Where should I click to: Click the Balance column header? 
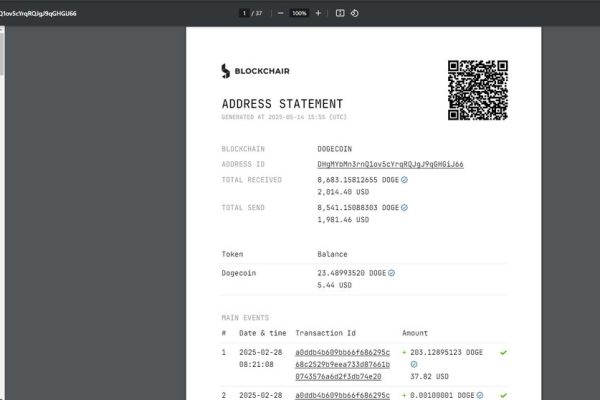coord(332,254)
